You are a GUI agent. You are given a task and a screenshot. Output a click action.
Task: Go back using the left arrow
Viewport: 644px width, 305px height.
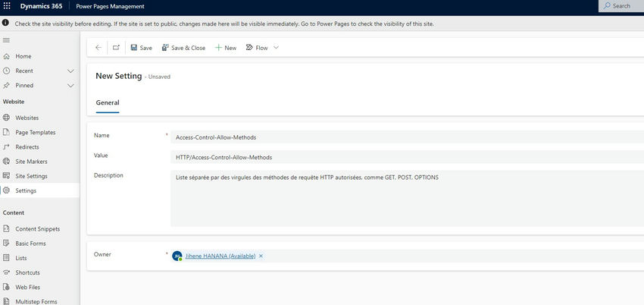[98, 48]
